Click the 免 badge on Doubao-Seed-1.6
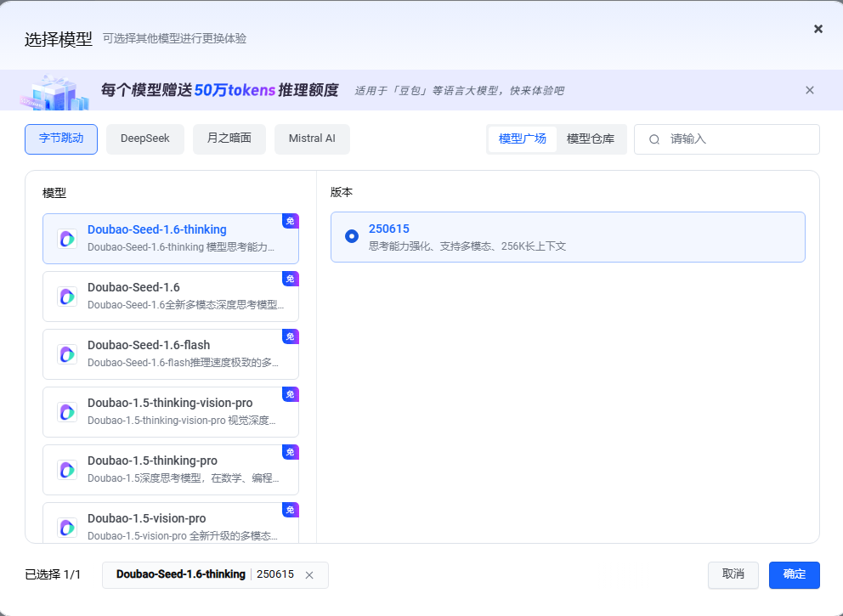 (291, 279)
